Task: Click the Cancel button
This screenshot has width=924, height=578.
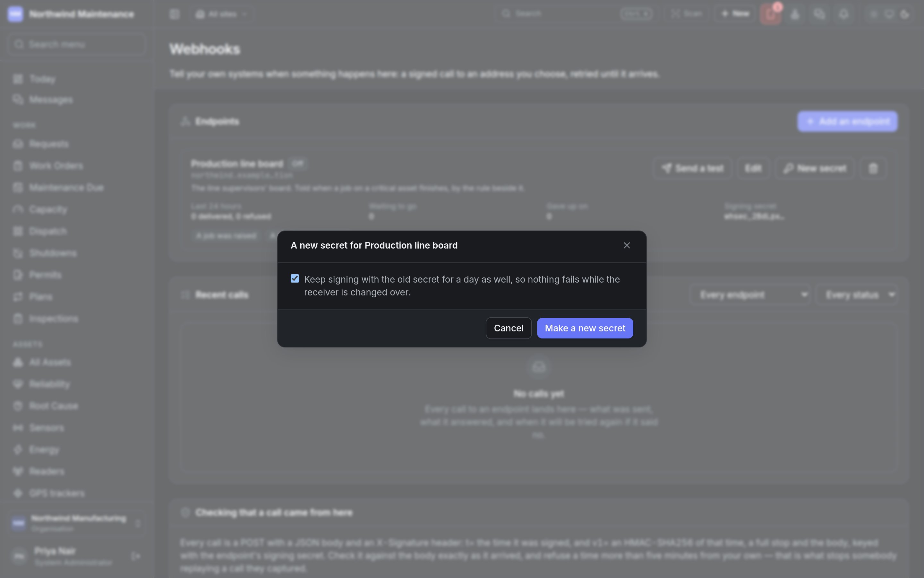Action: click(509, 328)
